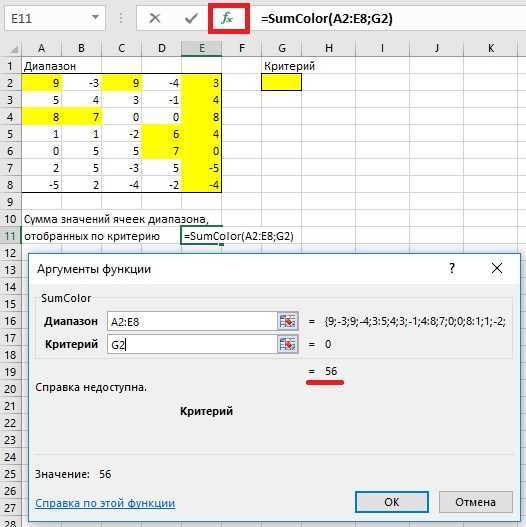Image resolution: width=526 pixels, height=527 pixels.
Task: Select column F header
Action: 242,48
